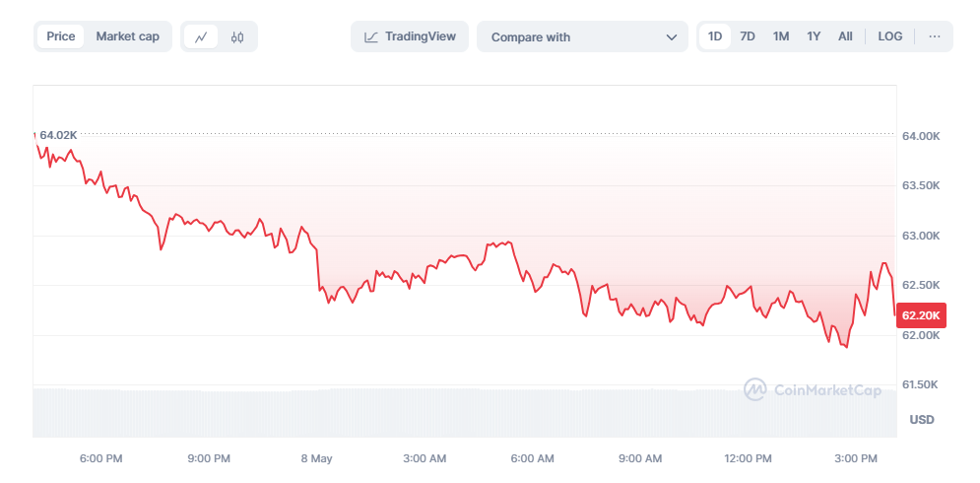
Task: Click the 64.02K opening price label
Action: tap(58, 135)
